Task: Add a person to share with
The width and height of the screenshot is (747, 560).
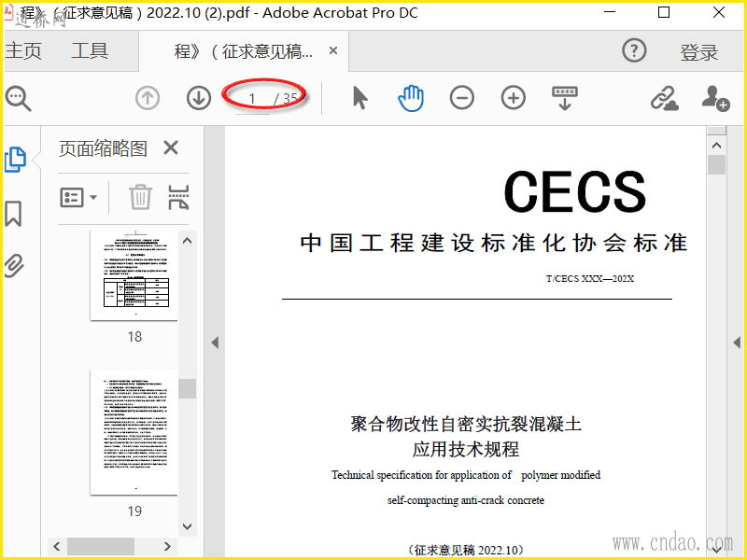Action: (715, 98)
